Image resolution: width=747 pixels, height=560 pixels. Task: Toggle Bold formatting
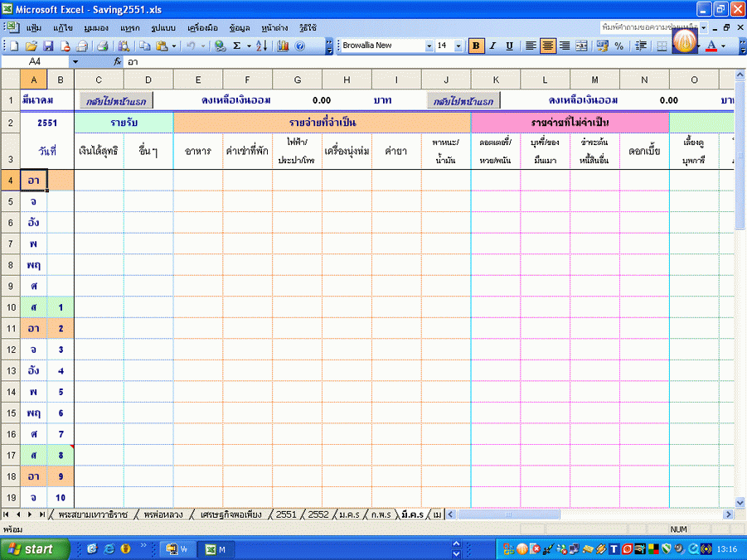tap(476, 46)
